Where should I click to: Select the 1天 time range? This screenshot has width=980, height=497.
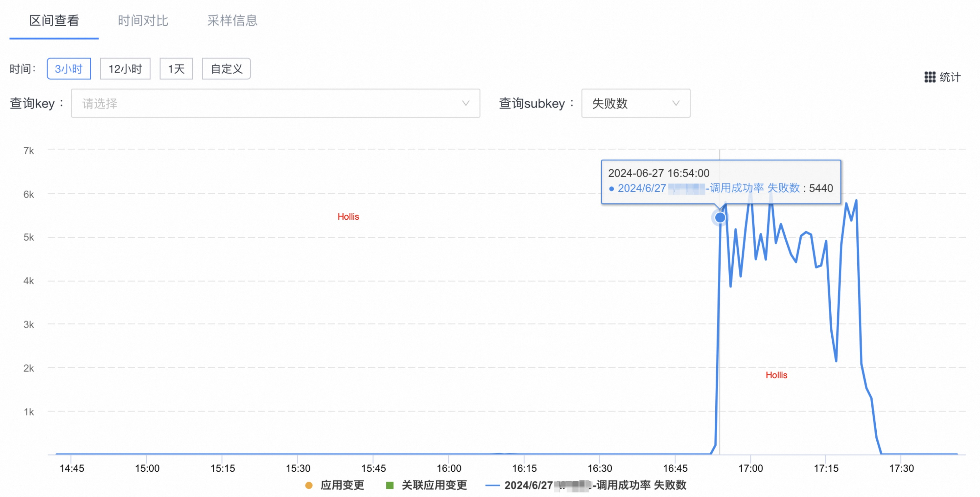[x=176, y=69]
